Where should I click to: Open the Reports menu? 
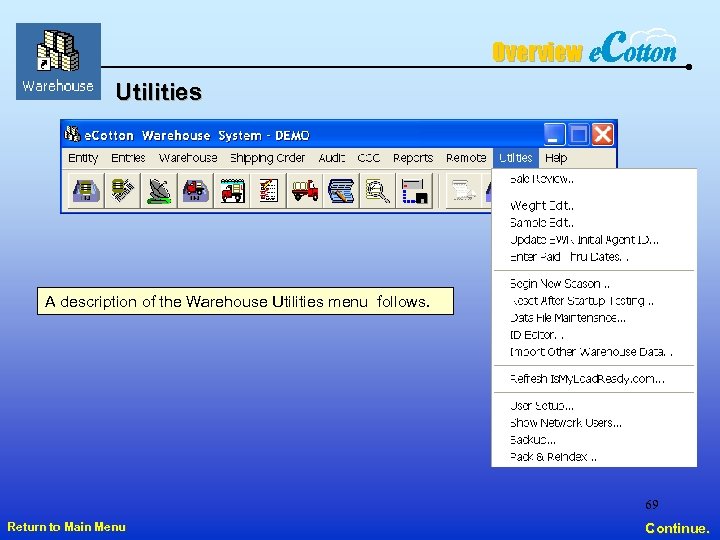point(413,158)
